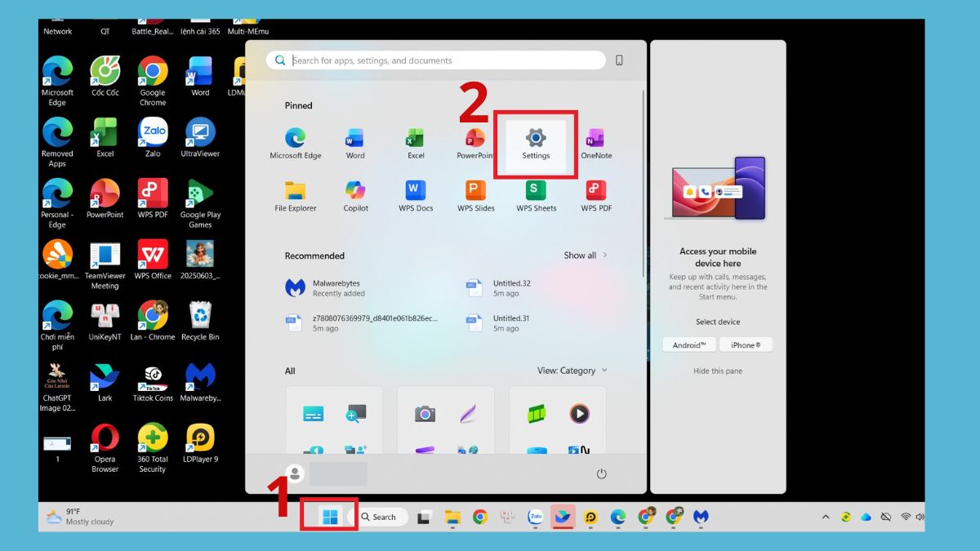The image size is (980, 551).
Task: Click the phone icon beside Start search box
Action: 619,60
